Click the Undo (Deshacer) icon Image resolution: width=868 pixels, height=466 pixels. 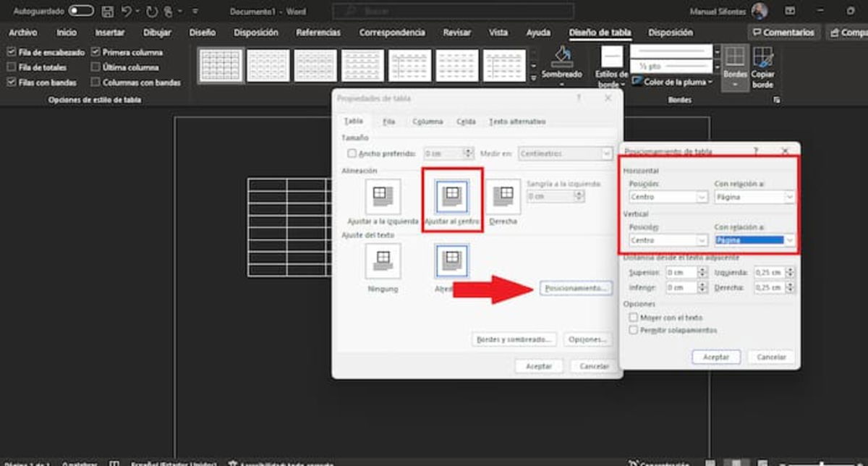[128, 11]
